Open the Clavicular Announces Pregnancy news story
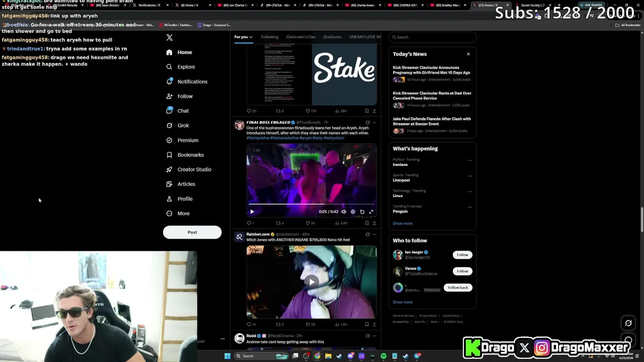This screenshot has width=644, height=362. click(x=432, y=73)
